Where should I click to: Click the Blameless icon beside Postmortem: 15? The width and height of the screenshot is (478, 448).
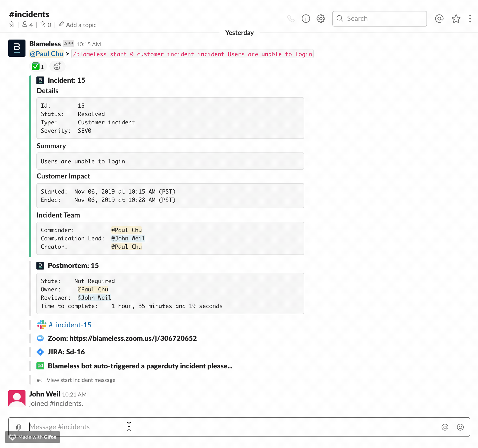(40, 266)
